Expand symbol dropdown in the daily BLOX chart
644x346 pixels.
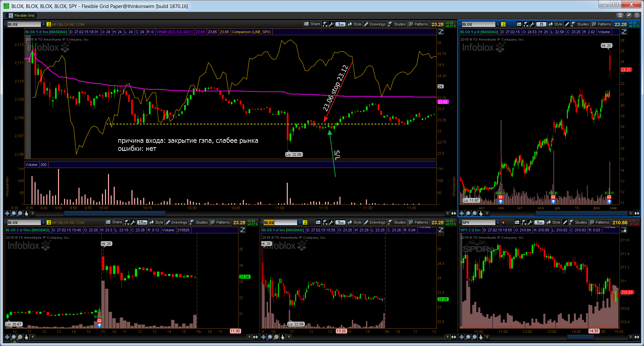498,24
